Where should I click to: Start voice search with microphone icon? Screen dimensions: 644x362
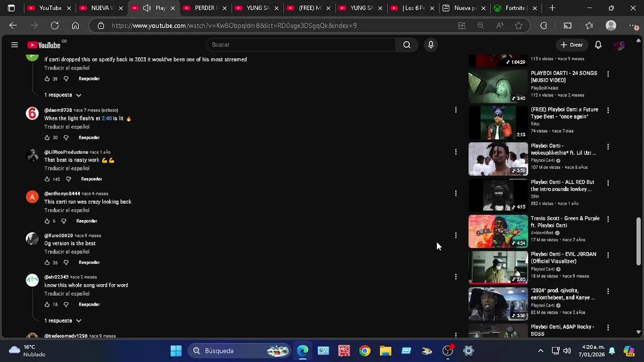pyautogui.click(x=431, y=45)
